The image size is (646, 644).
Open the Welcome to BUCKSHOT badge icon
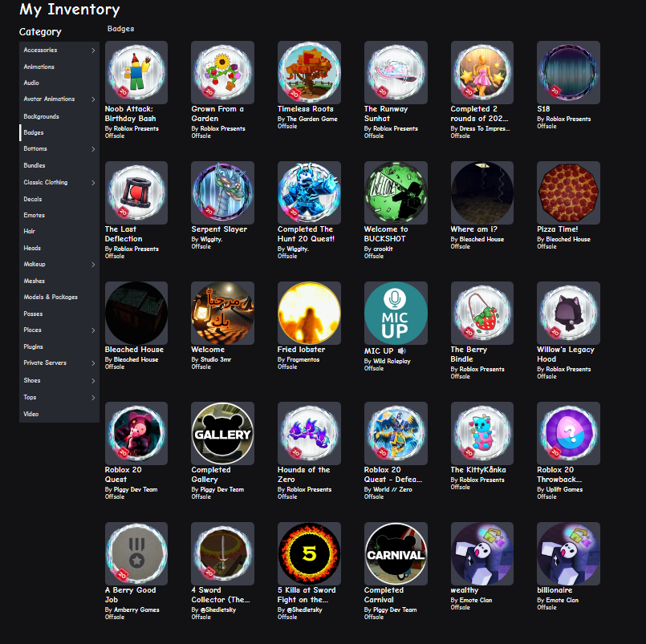click(396, 192)
